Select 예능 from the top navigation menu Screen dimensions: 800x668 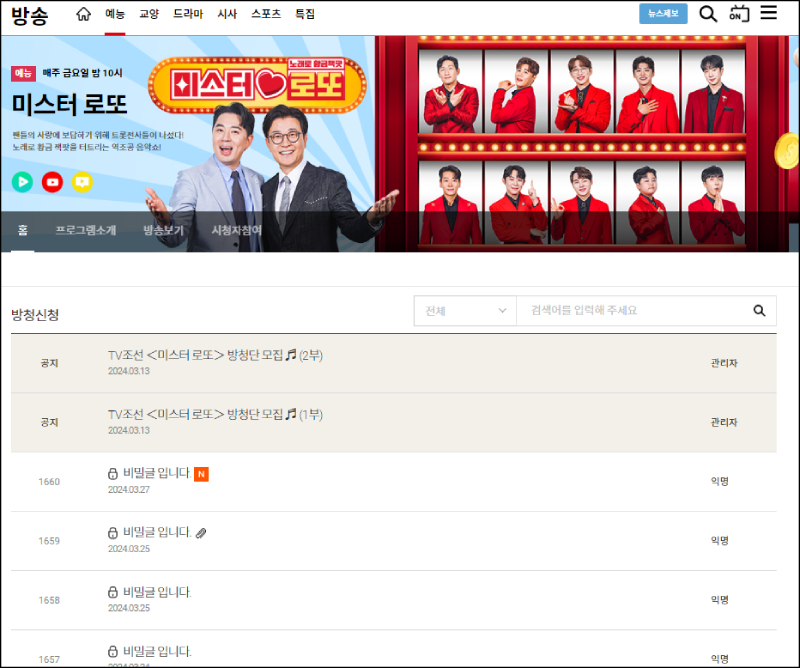click(114, 14)
